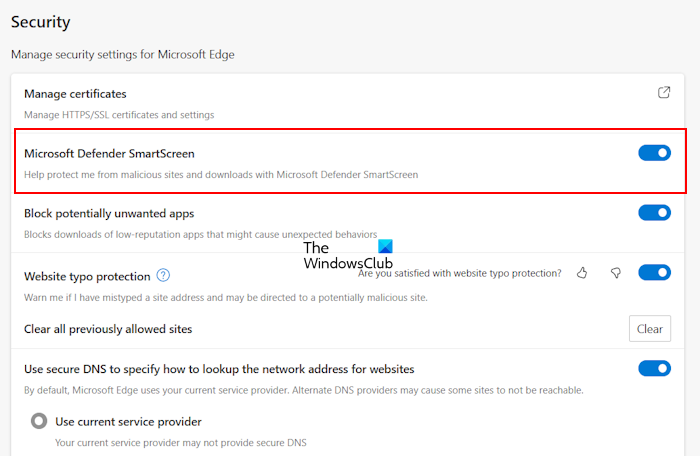Click "Use secure DNS to specify" label
This screenshot has width=700, height=456.
[x=219, y=369]
